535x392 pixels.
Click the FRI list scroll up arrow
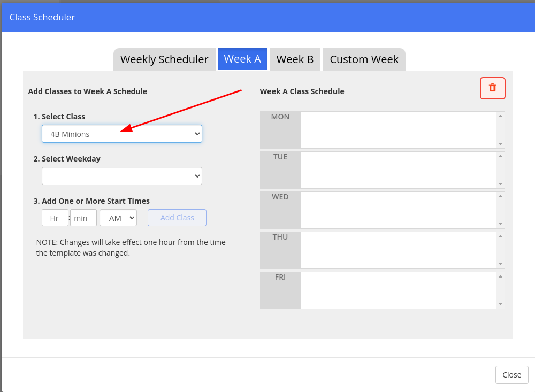pyautogui.click(x=501, y=276)
